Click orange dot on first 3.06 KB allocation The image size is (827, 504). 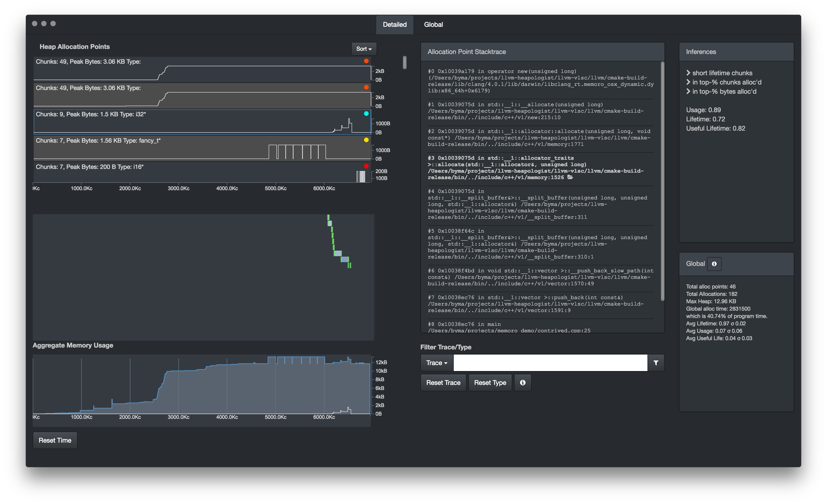tap(366, 61)
